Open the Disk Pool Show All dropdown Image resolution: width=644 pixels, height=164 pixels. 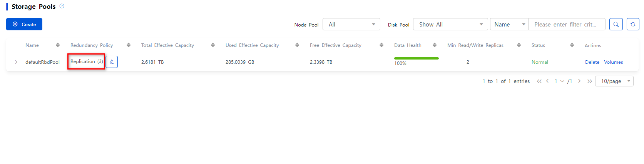click(x=450, y=24)
